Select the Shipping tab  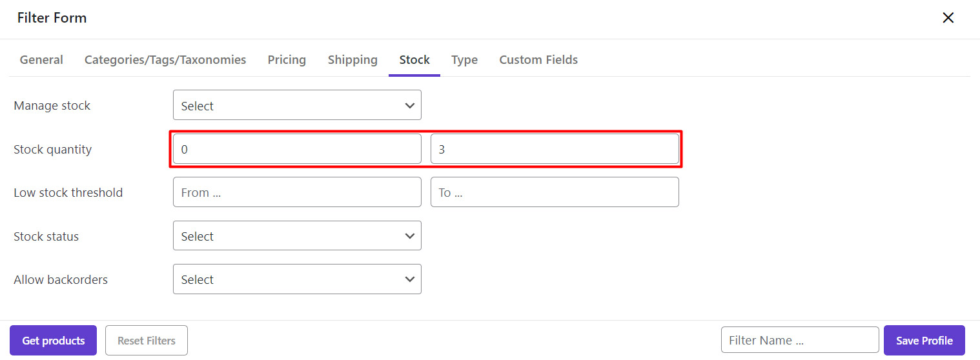pos(352,60)
